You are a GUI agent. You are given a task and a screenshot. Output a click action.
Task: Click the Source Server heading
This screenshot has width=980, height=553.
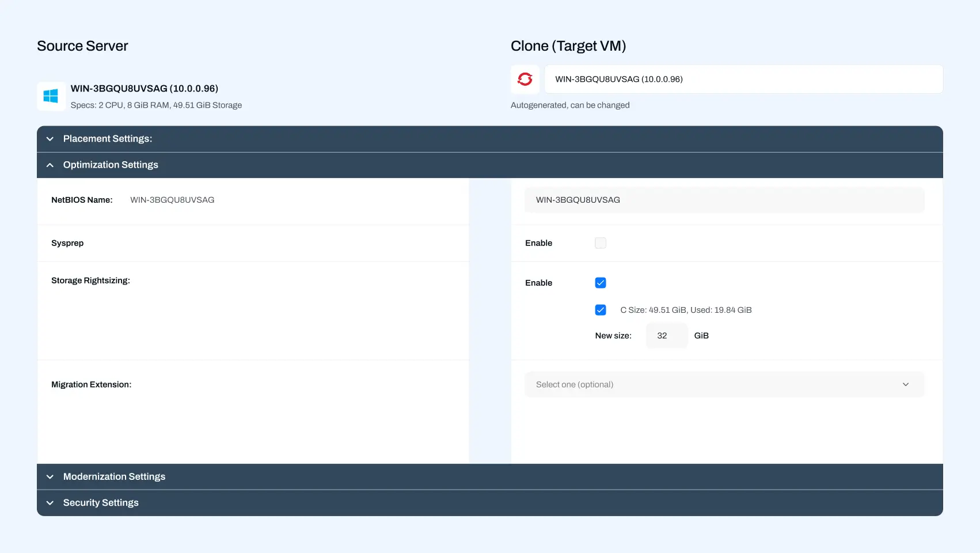pyautogui.click(x=82, y=46)
